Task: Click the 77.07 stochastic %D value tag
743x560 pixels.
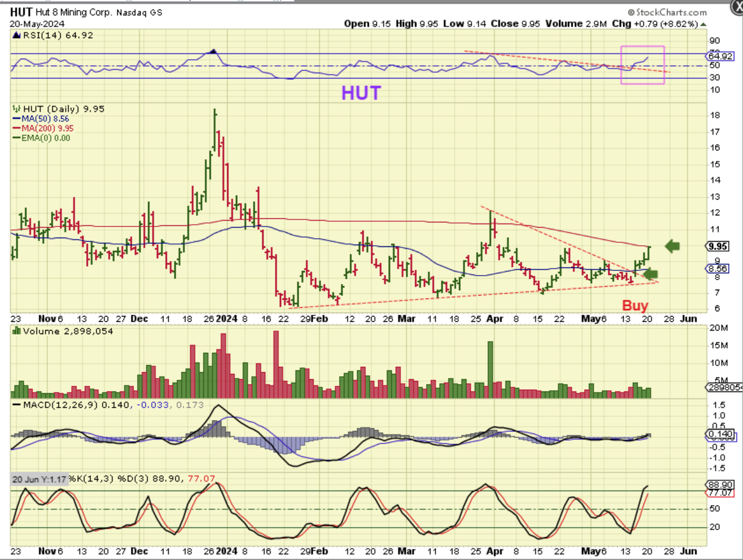Action: pyautogui.click(x=721, y=493)
